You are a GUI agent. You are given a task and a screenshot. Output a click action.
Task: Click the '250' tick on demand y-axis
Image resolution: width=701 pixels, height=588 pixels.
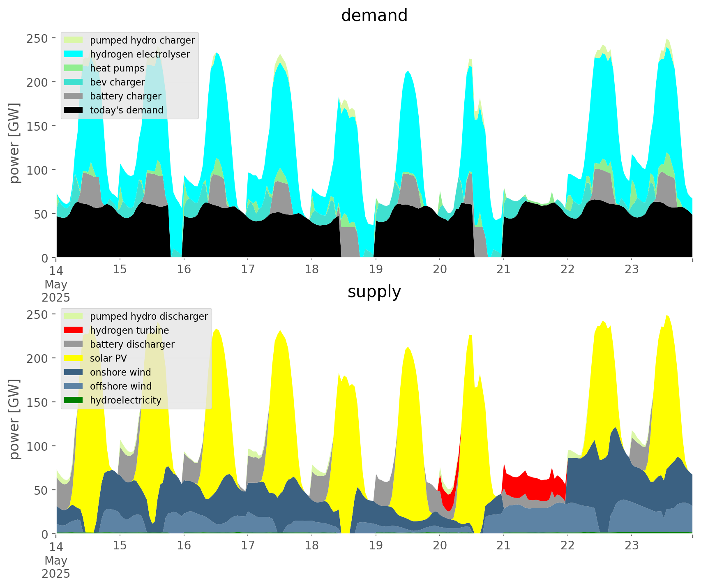click(x=38, y=39)
